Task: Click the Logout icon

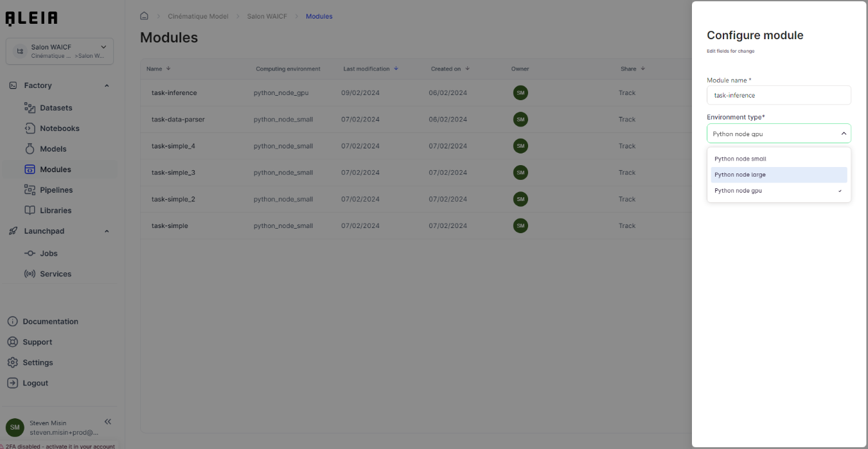Action: (13, 383)
